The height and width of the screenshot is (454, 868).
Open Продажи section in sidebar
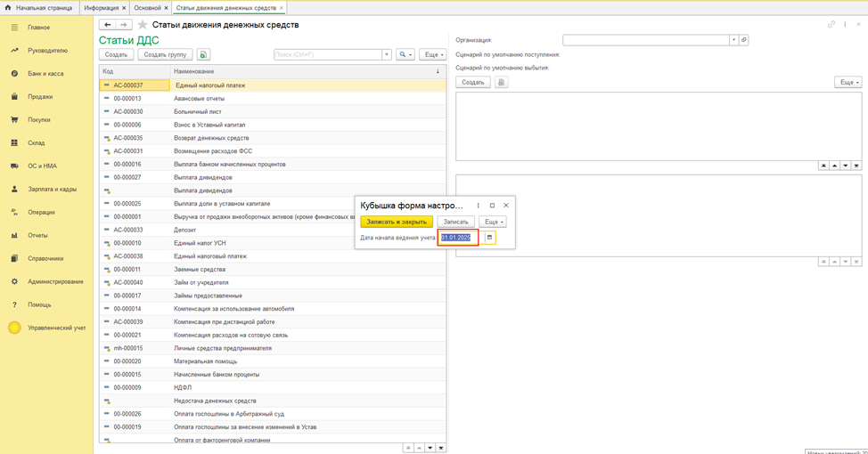40,97
